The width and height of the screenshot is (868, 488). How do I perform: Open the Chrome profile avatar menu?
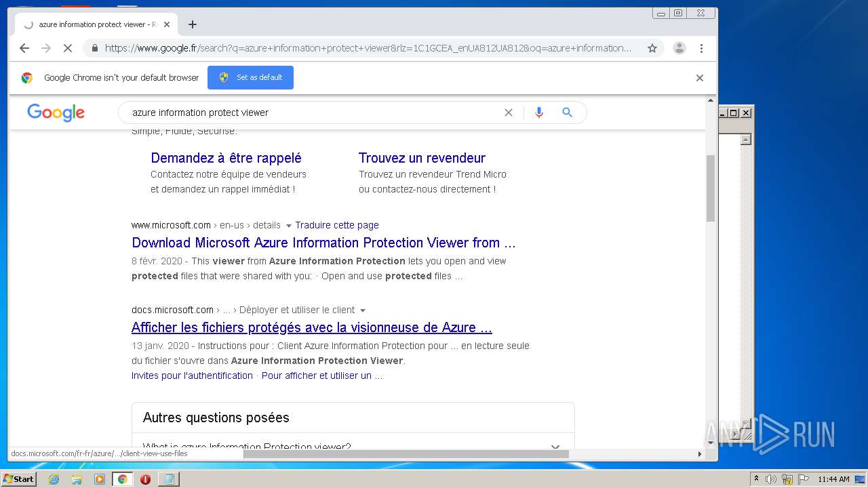679,48
